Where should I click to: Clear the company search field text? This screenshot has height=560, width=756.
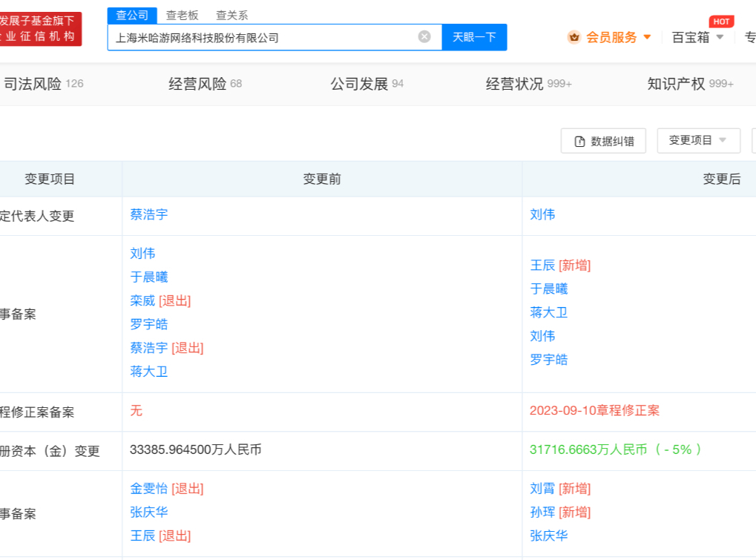click(x=424, y=37)
